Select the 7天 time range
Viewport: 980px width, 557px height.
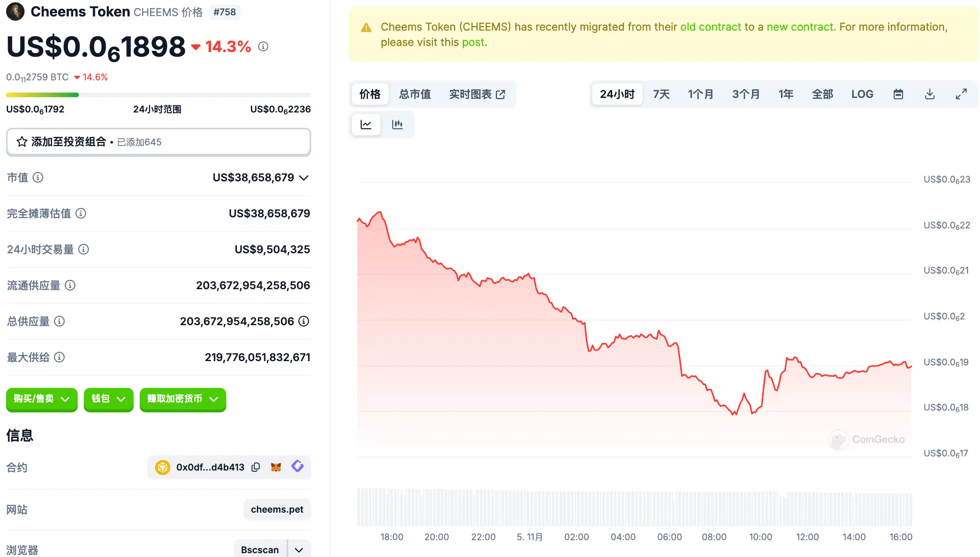[661, 94]
